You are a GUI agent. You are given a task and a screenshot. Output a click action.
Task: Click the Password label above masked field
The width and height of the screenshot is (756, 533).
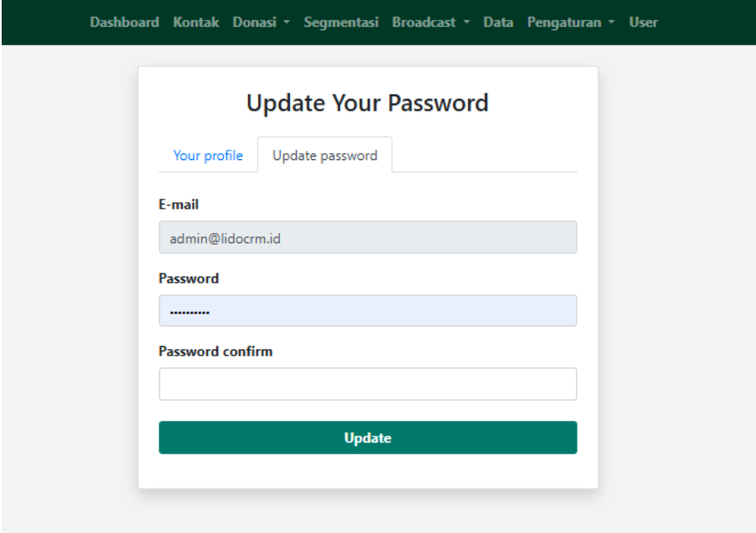[189, 278]
